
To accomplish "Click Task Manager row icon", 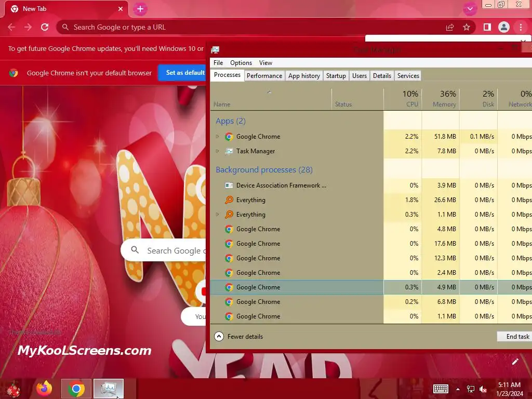I will pyautogui.click(x=229, y=151).
